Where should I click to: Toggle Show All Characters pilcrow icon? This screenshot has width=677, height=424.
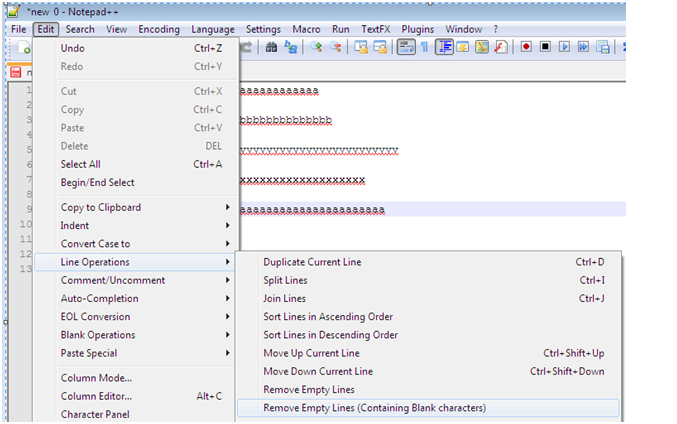coord(424,47)
